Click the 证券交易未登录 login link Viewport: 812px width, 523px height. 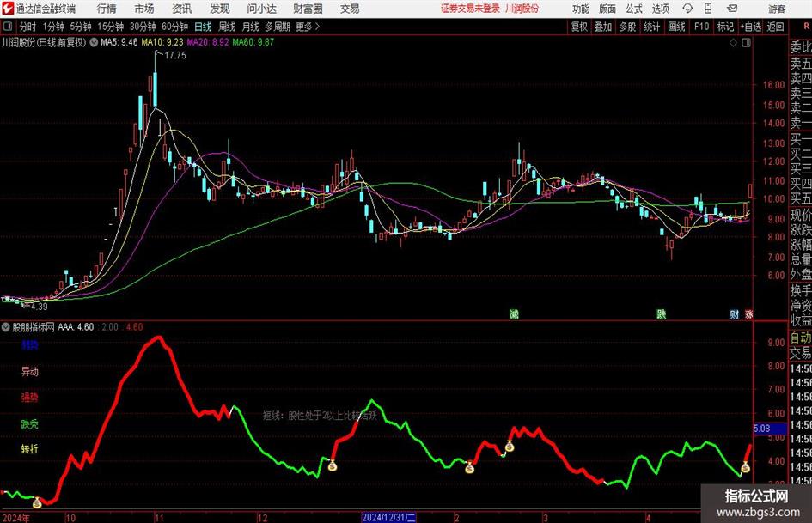coord(471,9)
